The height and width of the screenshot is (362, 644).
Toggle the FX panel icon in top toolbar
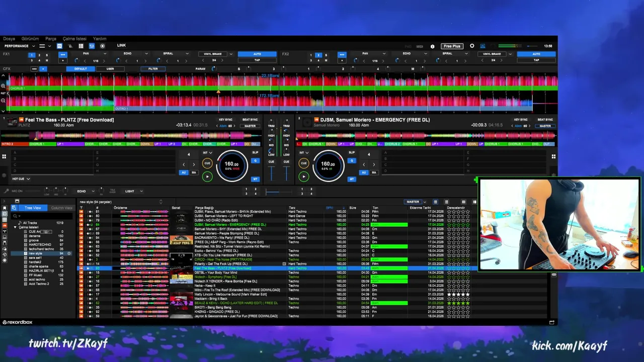point(59,46)
